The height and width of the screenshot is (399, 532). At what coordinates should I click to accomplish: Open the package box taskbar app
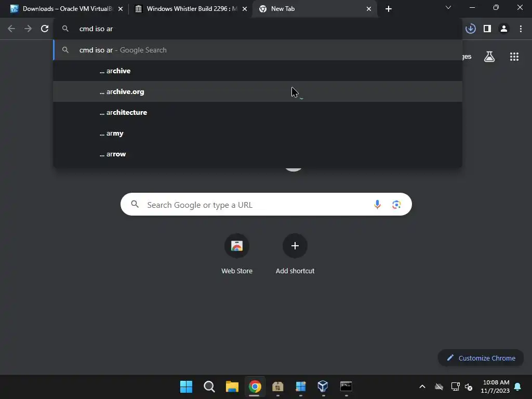[x=277, y=387]
